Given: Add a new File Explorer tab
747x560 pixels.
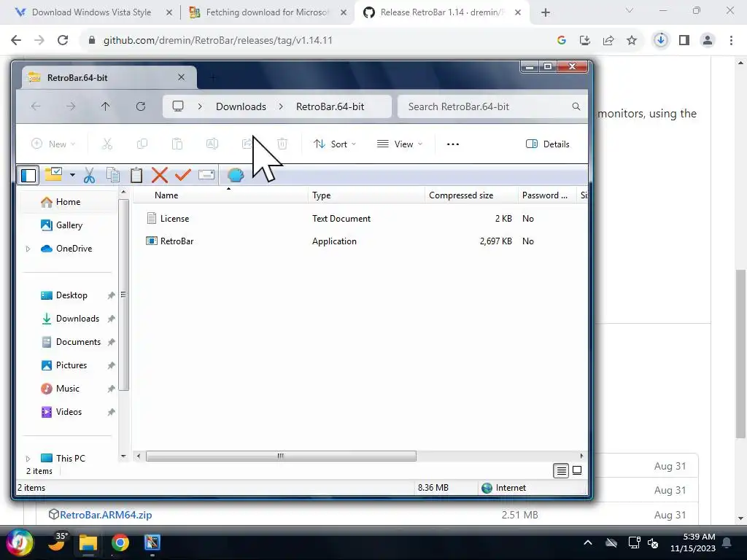Looking at the screenshot, I should click(213, 77).
